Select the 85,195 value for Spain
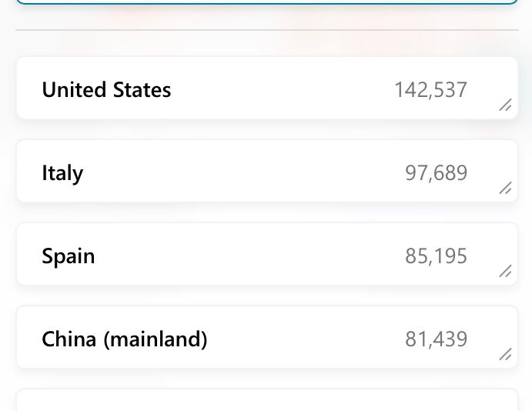Viewport: 532px width, 411px height. click(436, 256)
